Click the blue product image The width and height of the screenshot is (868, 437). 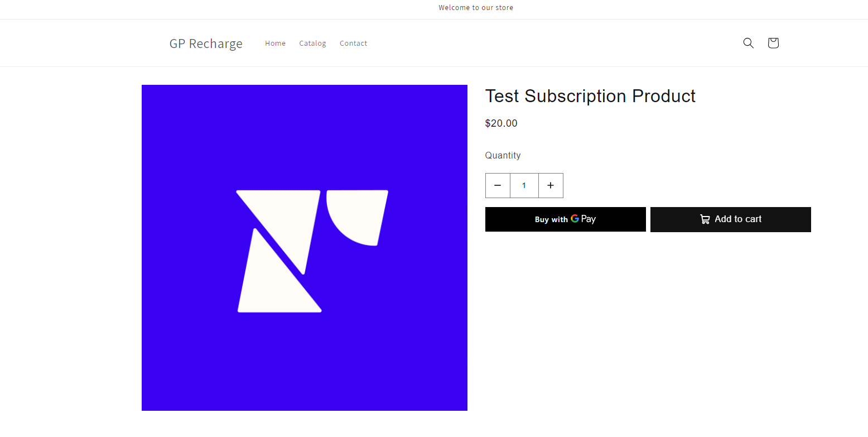click(x=304, y=248)
